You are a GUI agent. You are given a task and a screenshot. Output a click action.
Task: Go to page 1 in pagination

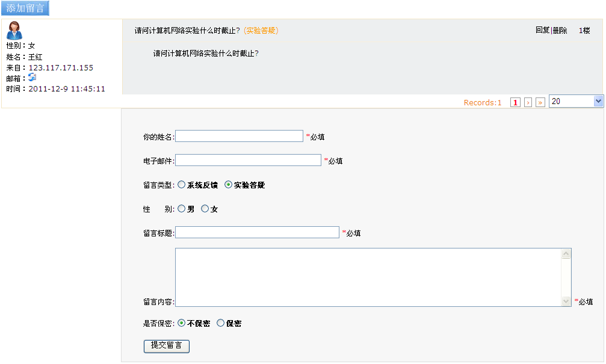(515, 102)
